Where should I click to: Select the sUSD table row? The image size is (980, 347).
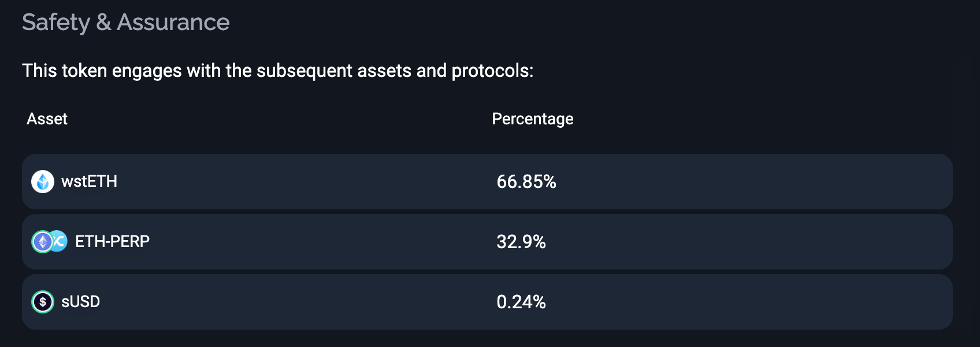click(x=487, y=302)
